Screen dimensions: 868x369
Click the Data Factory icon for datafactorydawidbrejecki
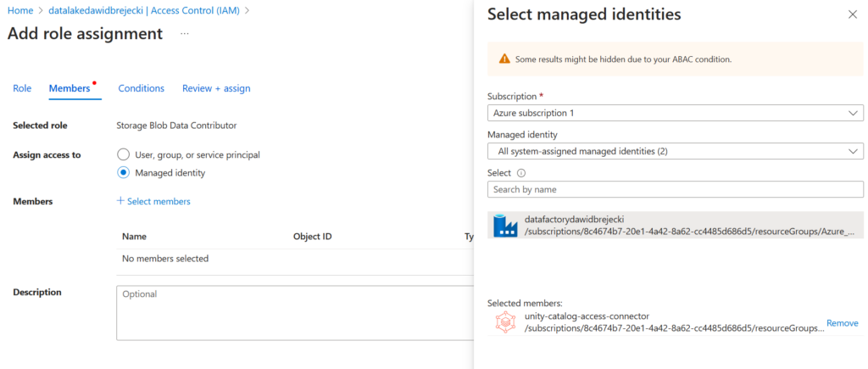pyautogui.click(x=505, y=225)
